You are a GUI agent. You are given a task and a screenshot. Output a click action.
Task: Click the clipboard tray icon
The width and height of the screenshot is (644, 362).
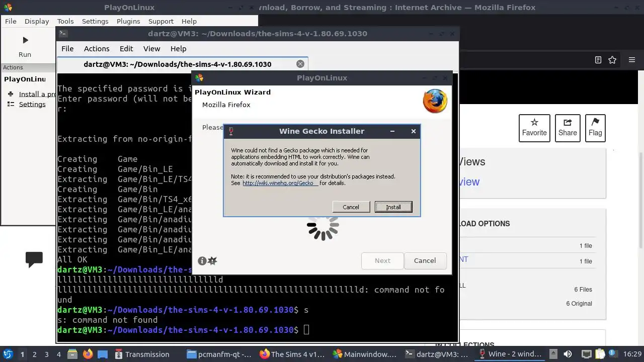pyautogui.click(x=600, y=354)
